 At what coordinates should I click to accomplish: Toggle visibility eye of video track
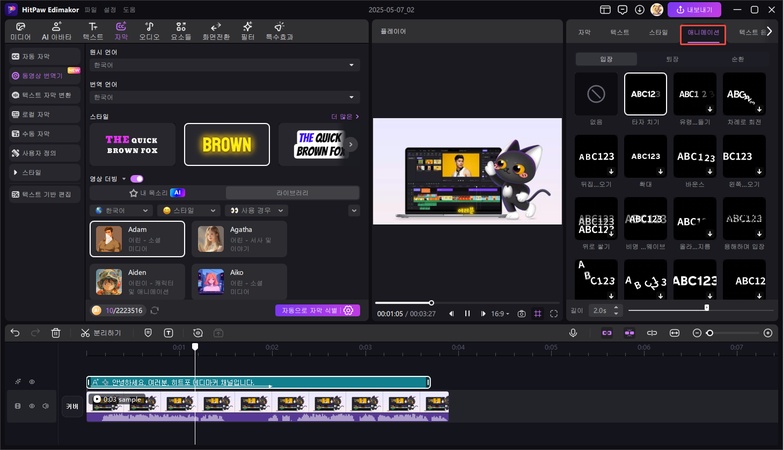[32, 406]
